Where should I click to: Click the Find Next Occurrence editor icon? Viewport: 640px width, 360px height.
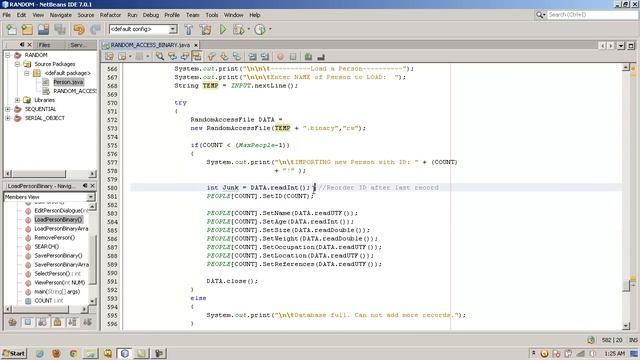185,57
